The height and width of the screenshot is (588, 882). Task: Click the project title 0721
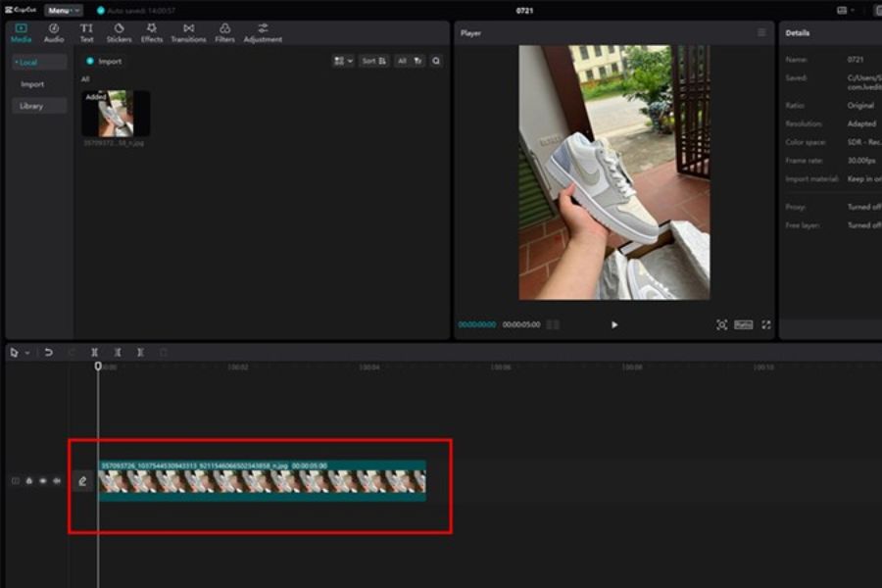coord(524,10)
